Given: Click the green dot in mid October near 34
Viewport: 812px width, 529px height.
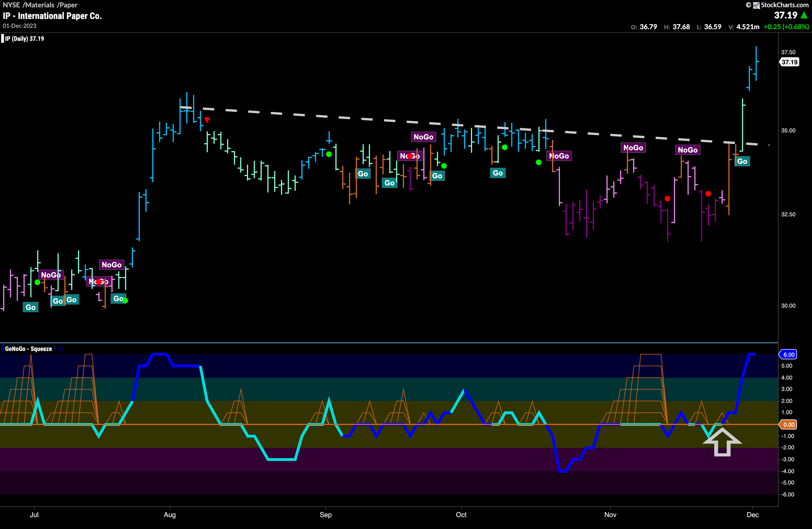Looking at the screenshot, I should click(539, 162).
